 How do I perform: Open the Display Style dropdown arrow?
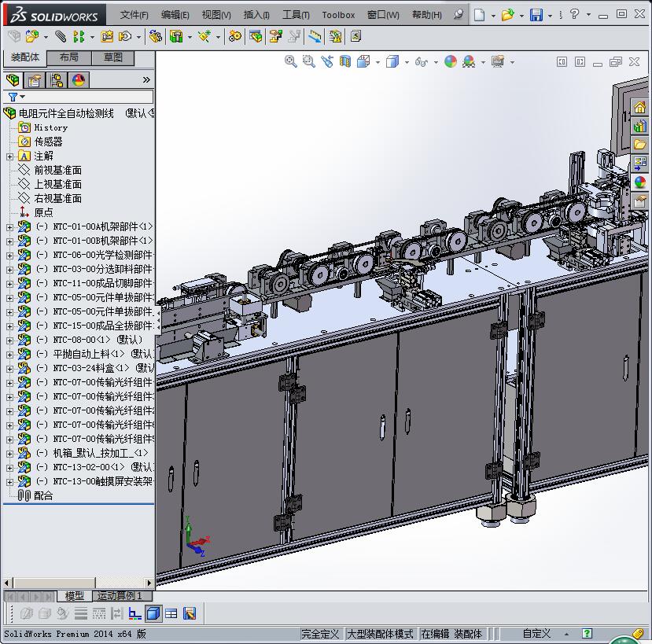(x=407, y=62)
